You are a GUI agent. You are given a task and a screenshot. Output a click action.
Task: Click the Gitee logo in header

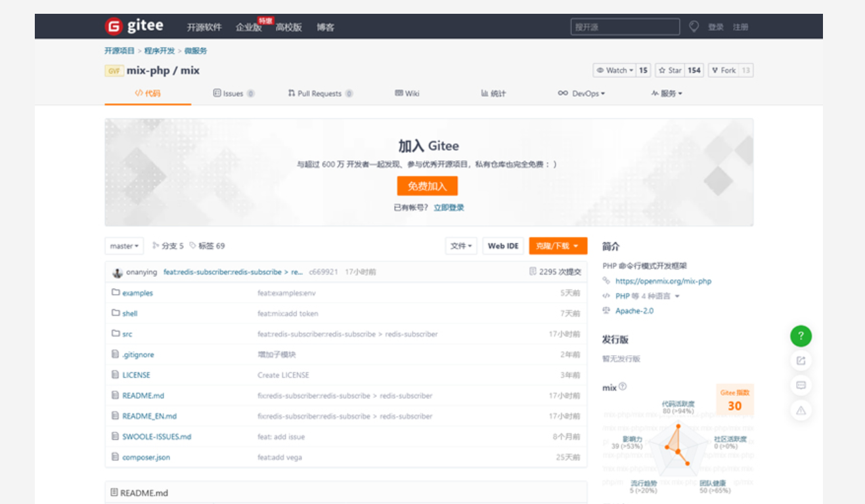coord(134,26)
